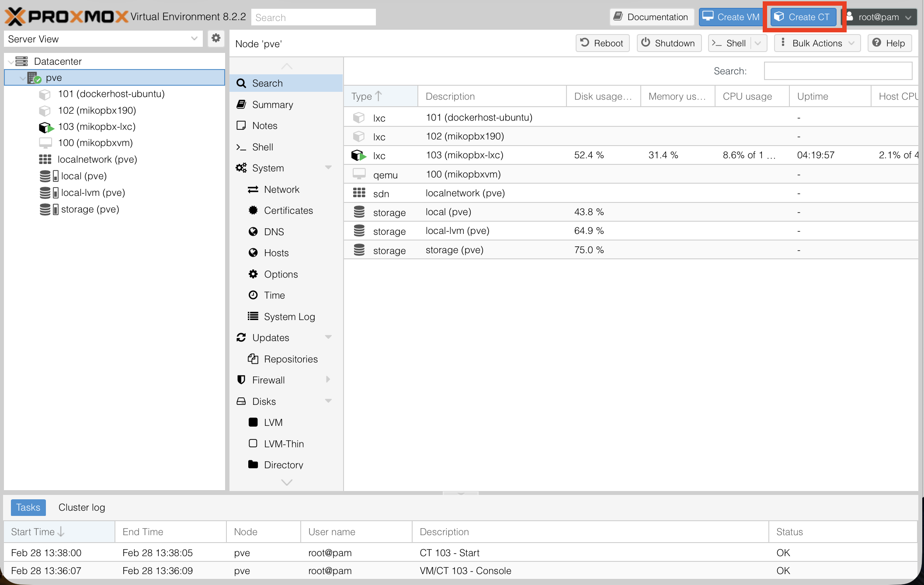Open Certificates settings in node menu
924x585 pixels.
pos(288,211)
